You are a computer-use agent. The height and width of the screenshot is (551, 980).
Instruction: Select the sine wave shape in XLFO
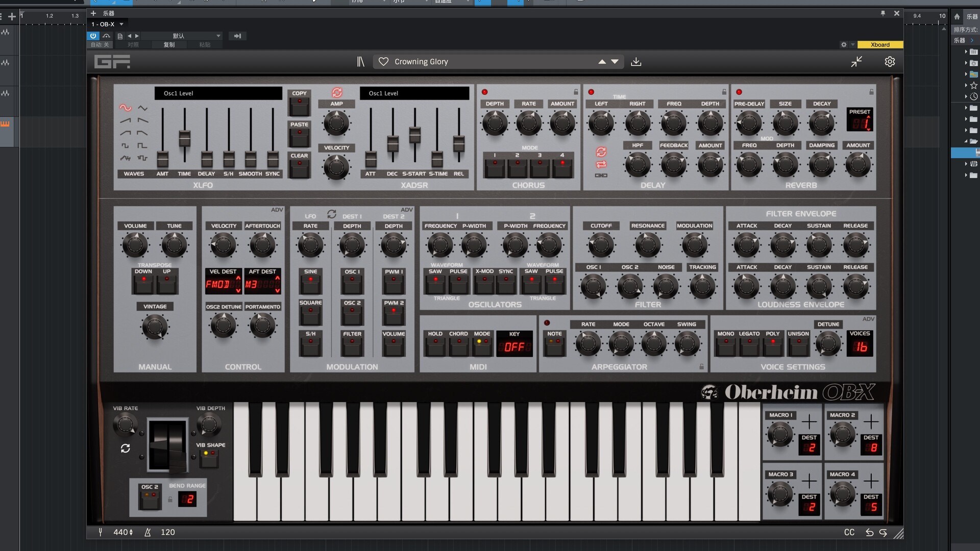click(126, 108)
